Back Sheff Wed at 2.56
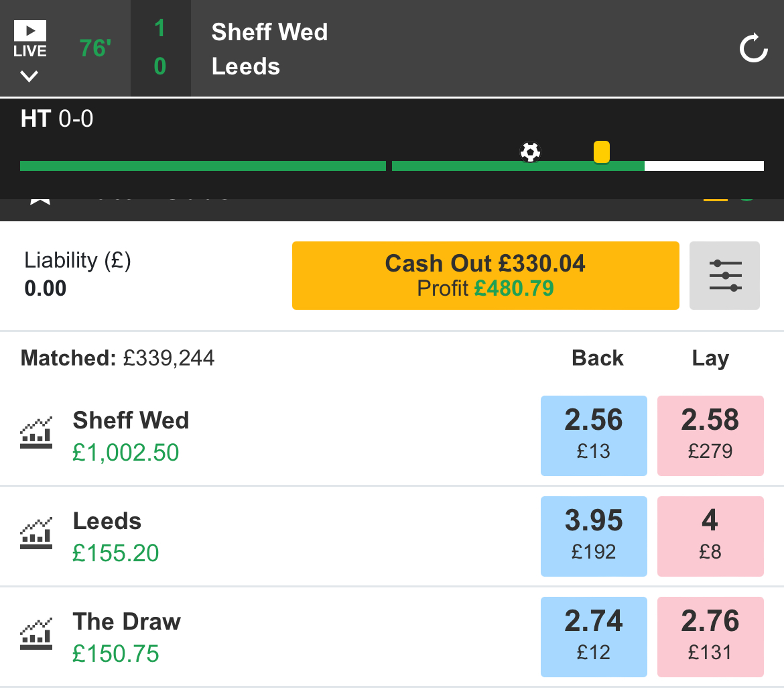 (x=594, y=436)
